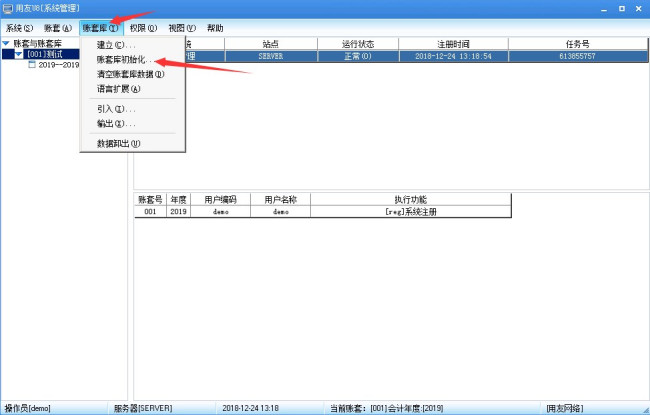Click the 站点 column header
The width and height of the screenshot is (650, 415).
click(x=271, y=44)
